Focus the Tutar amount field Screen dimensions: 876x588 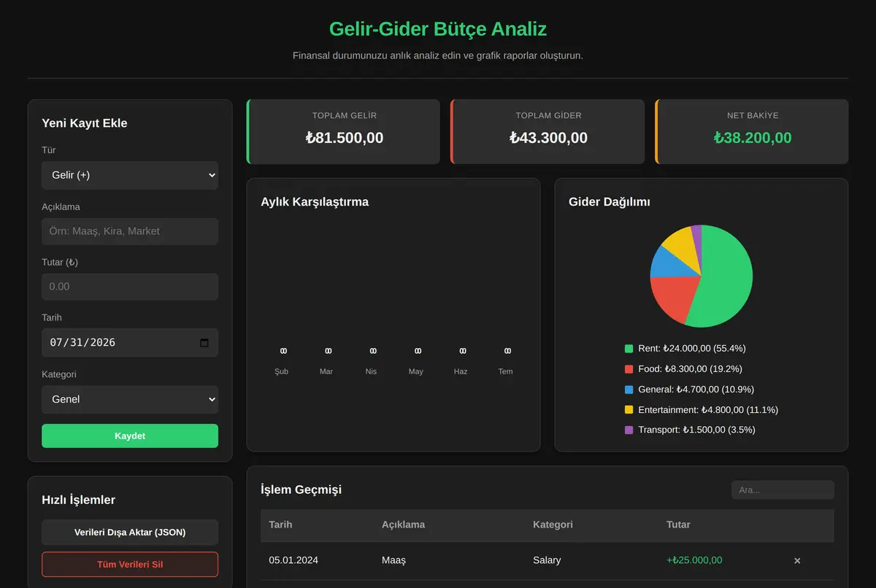click(130, 287)
